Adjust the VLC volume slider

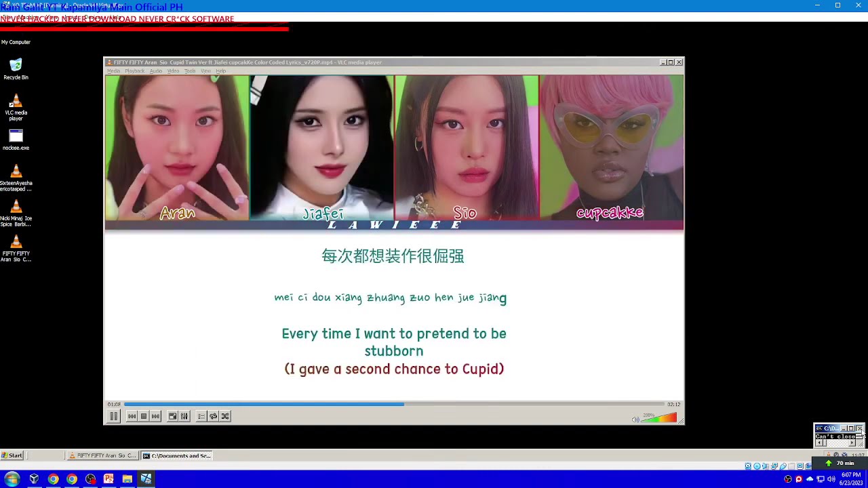point(659,418)
